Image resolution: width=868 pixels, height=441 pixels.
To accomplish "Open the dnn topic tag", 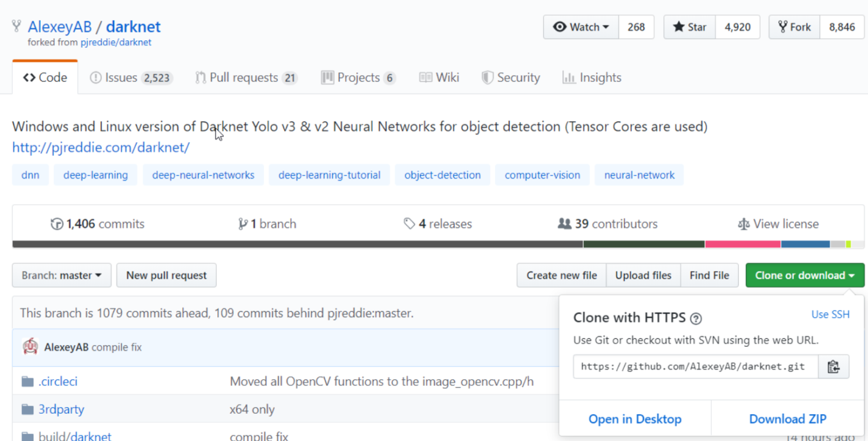I will [30, 175].
